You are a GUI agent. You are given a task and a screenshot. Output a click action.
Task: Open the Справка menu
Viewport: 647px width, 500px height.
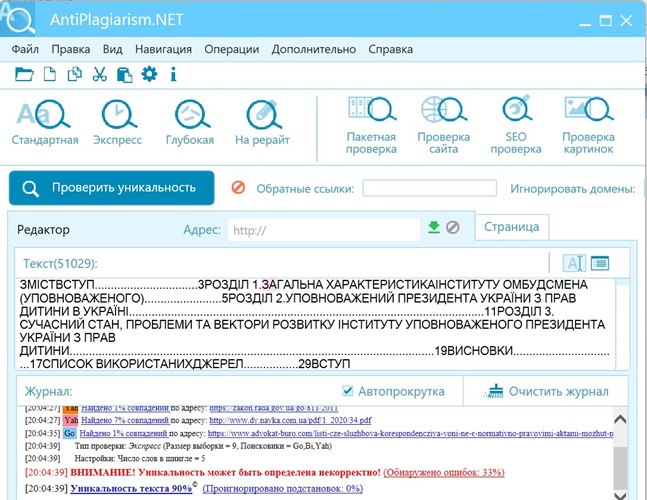[x=390, y=49]
